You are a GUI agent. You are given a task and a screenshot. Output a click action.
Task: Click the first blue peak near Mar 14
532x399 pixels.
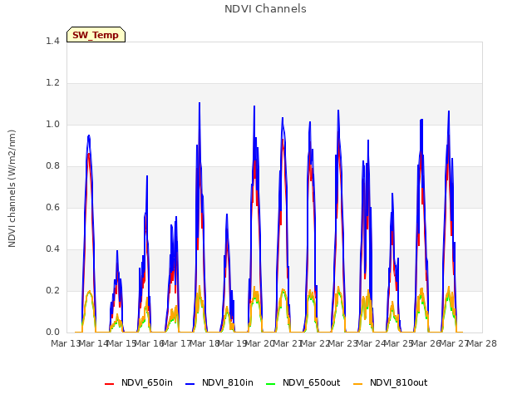pos(89,135)
